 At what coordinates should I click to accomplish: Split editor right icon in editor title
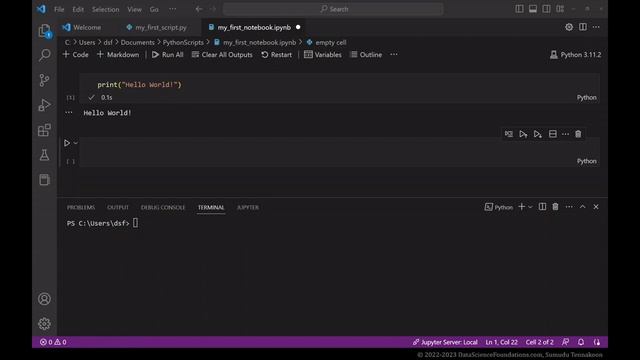tap(583, 27)
